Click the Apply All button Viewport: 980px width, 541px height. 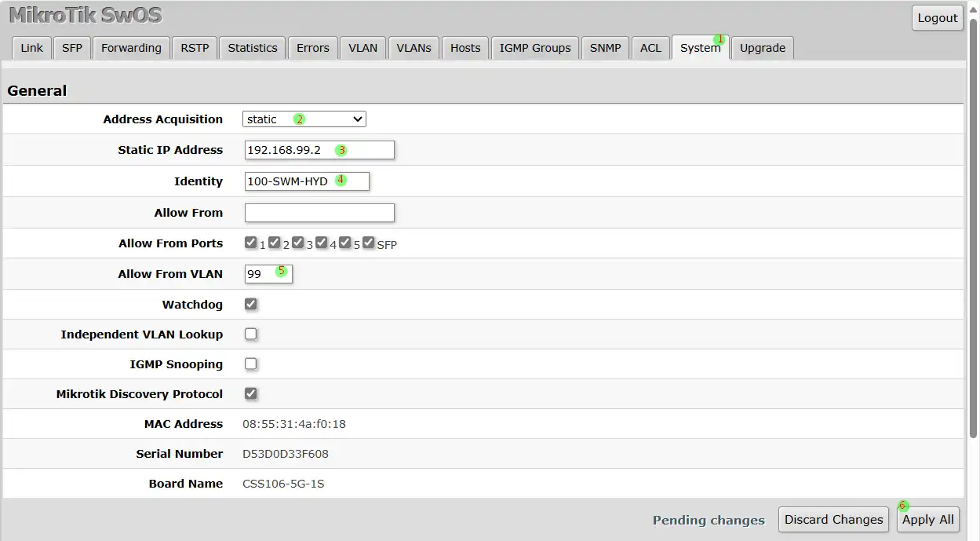pyautogui.click(x=927, y=519)
